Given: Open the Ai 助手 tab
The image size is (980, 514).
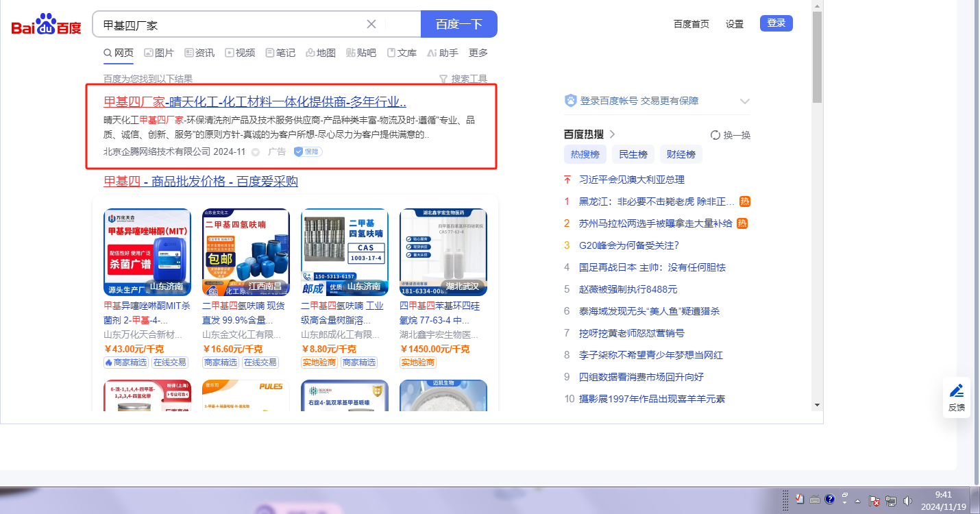Looking at the screenshot, I should tap(442, 53).
